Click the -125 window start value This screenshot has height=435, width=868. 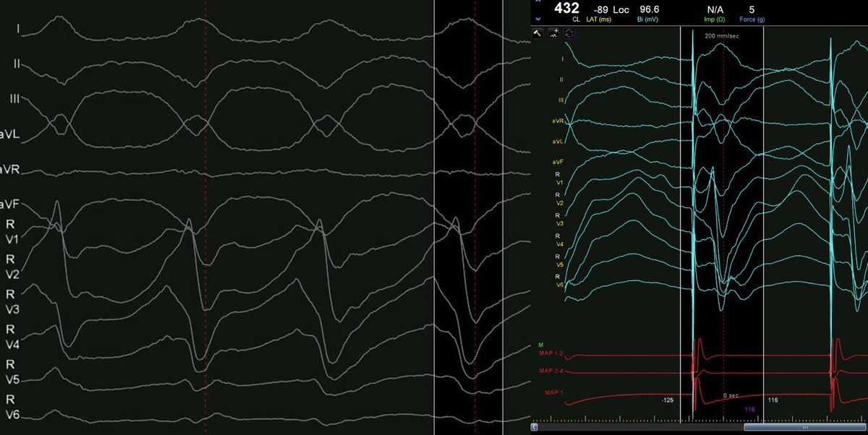click(x=668, y=399)
